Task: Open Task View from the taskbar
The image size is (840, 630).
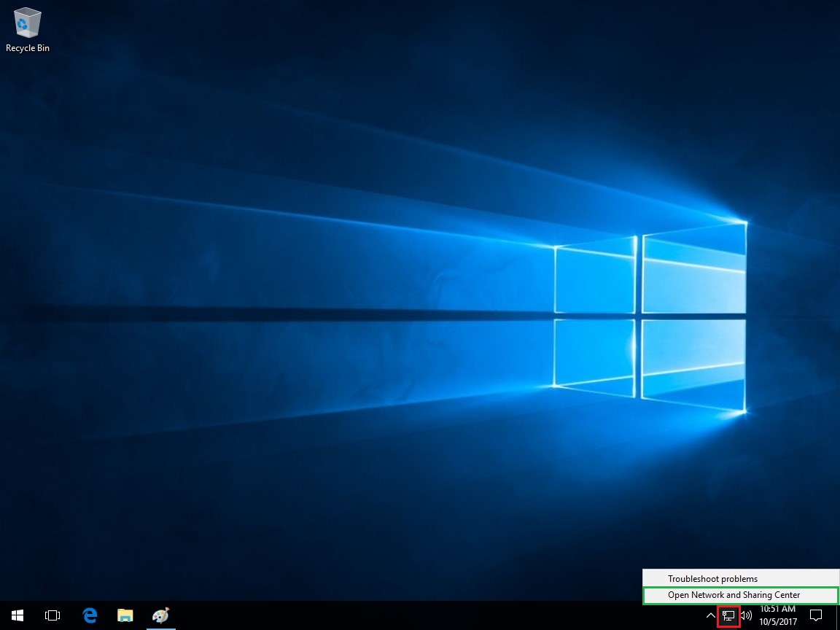Action: coord(52,615)
